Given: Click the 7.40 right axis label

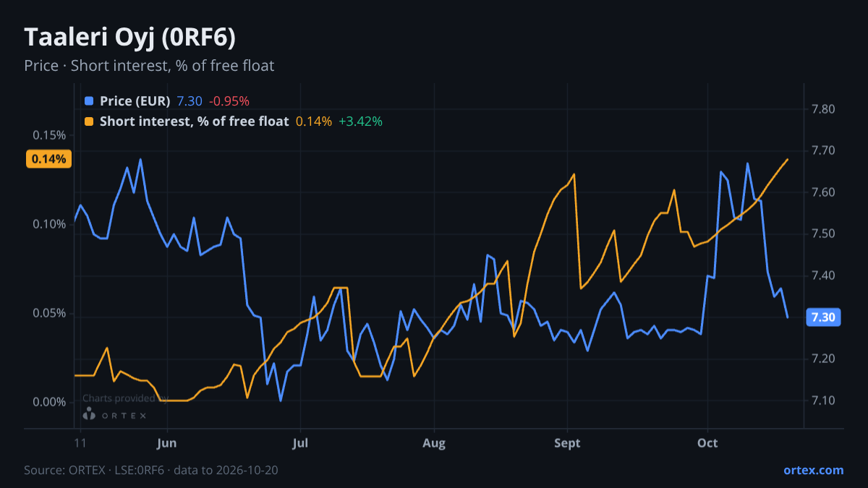Looking at the screenshot, I should click(823, 275).
